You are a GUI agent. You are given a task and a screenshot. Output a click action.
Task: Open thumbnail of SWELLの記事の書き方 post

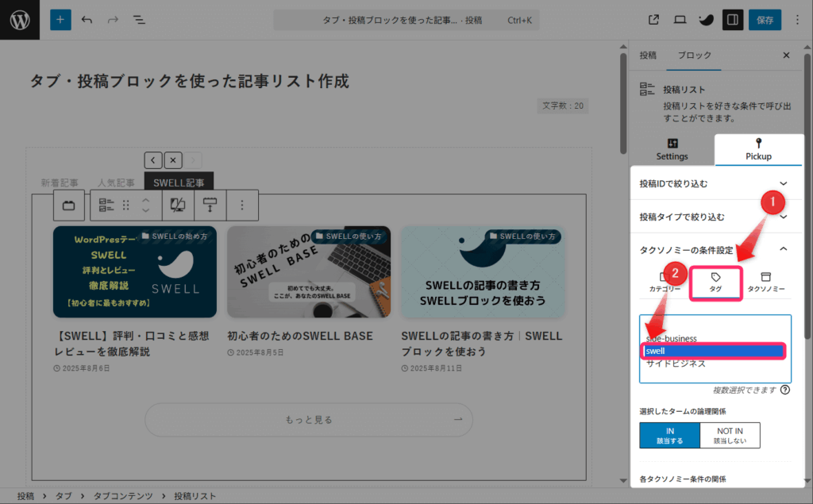(x=483, y=271)
